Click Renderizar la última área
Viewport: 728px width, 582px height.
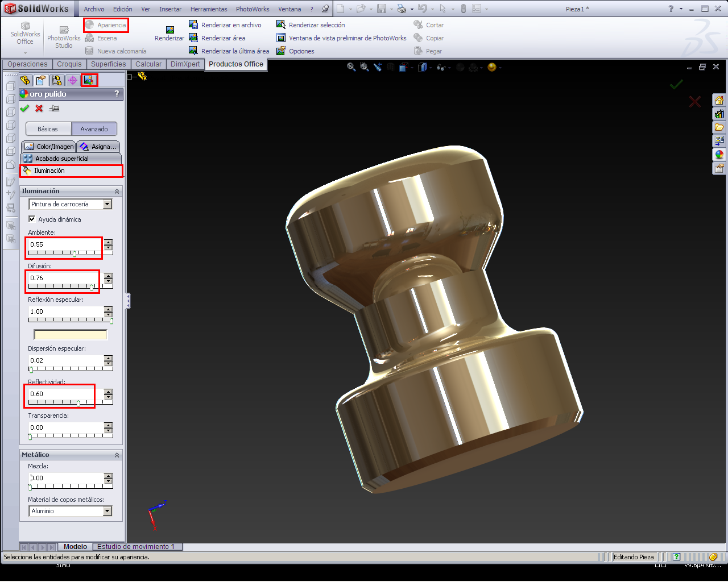tap(229, 51)
